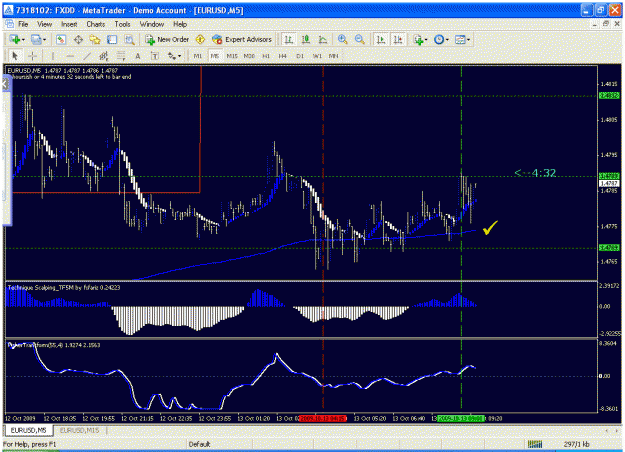
Task: Open the View menu
Action: tap(44, 24)
